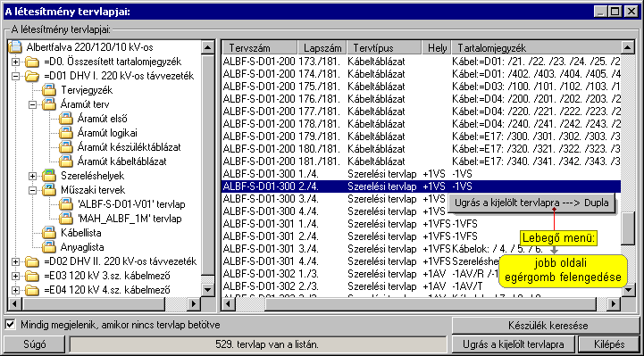Click the Áramút logikai folder icon
644x356 pixels.
point(66,133)
